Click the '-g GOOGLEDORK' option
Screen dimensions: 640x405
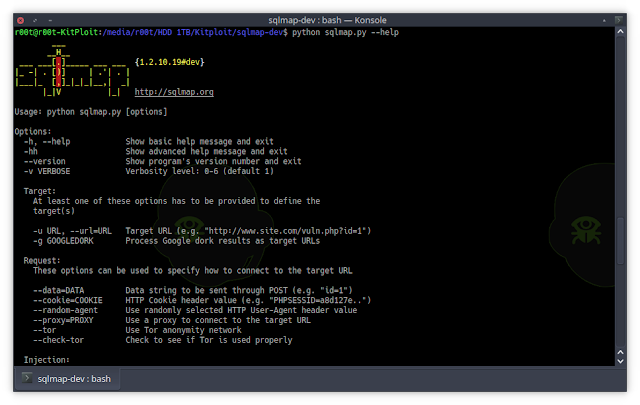pos(63,241)
